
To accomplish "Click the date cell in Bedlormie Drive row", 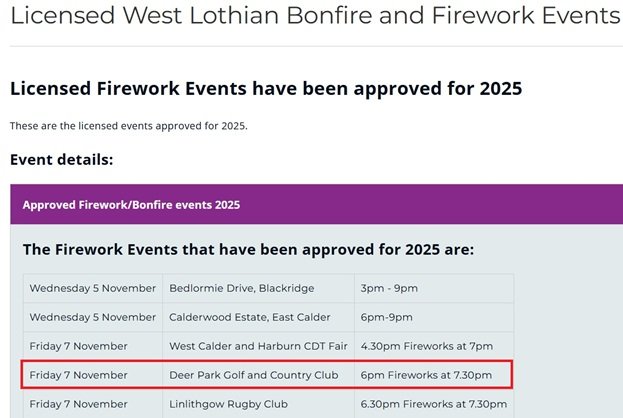I will pos(93,288).
